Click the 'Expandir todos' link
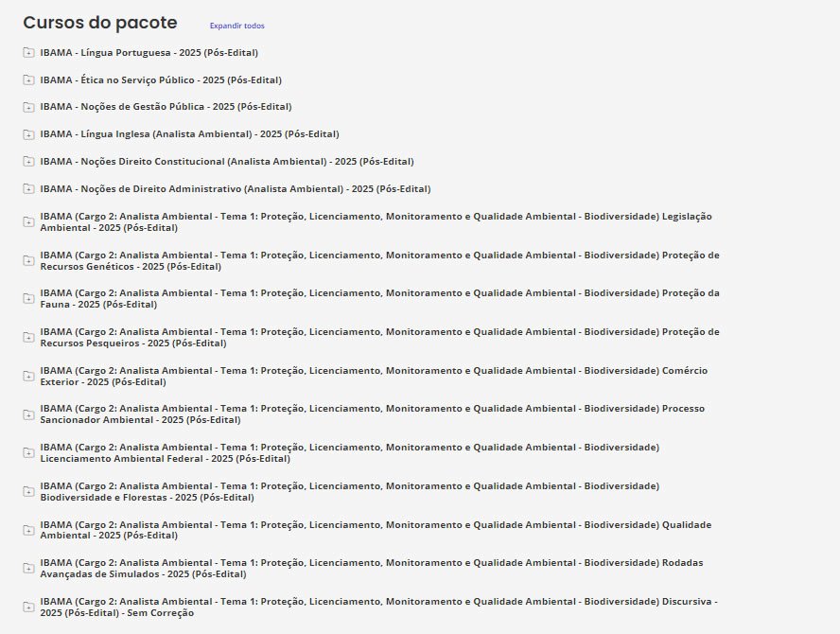Image resolution: width=840 pixels, height=634 pixels. 237,26
